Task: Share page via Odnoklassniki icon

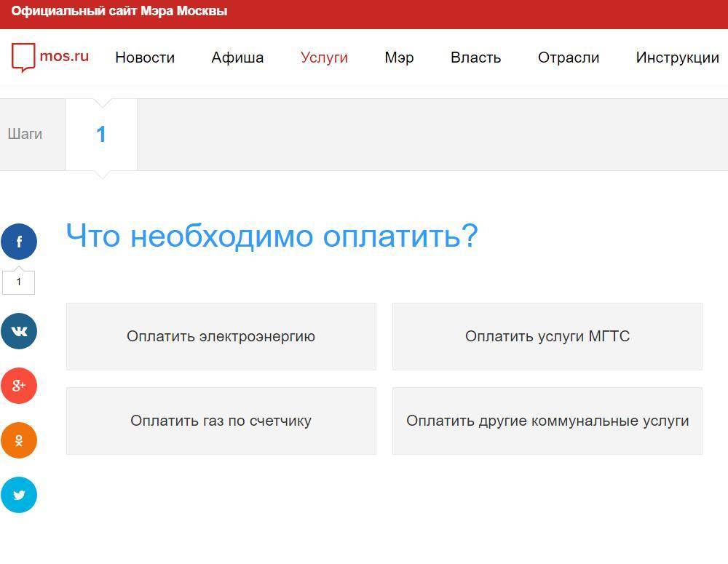Action: pyautogui.click(x=19, y=440)
